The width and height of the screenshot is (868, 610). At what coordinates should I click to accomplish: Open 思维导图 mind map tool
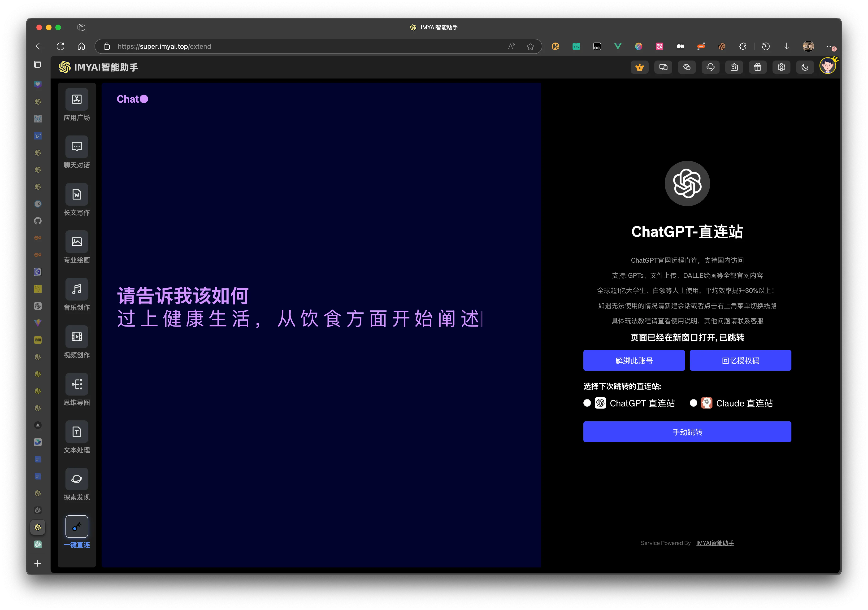[x=77, y=389]
